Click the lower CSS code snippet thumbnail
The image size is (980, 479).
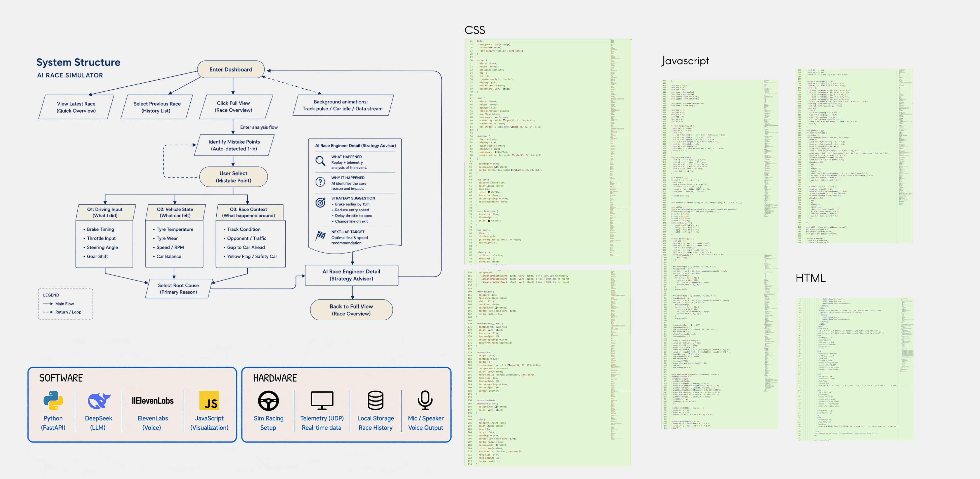tap(547, 368)
